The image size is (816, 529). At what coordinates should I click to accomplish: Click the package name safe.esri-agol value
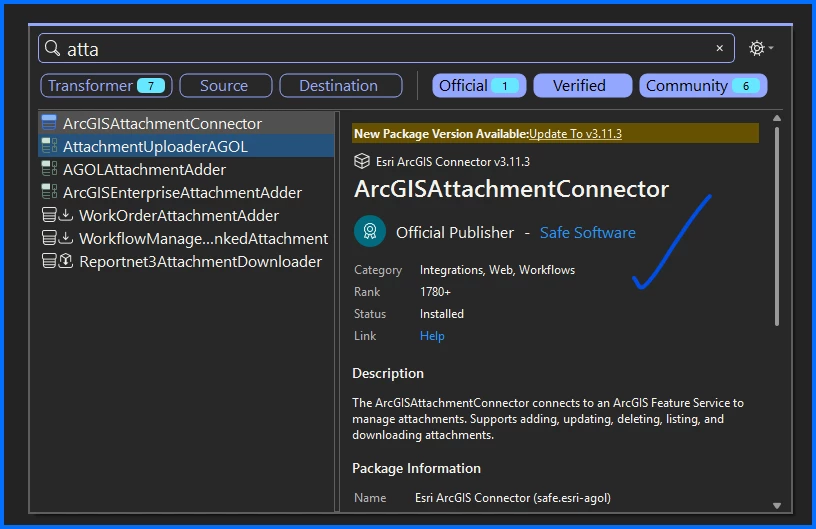(x=513, y=498)
